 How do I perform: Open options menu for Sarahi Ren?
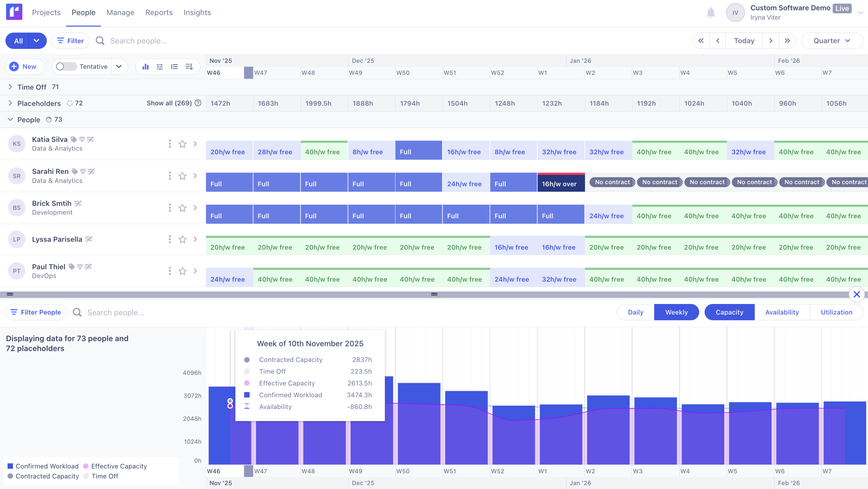(170, 176)
